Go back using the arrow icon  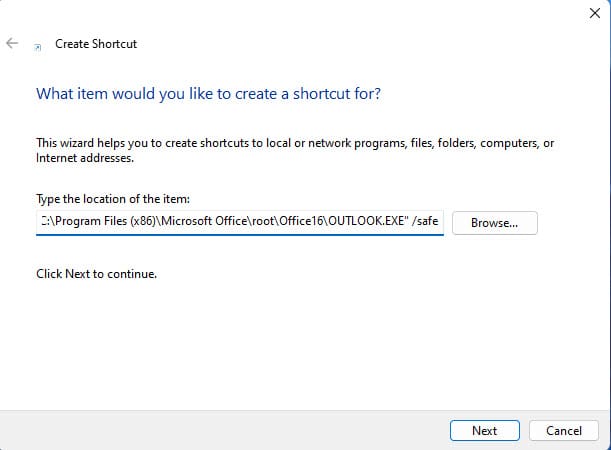[12, 43]
